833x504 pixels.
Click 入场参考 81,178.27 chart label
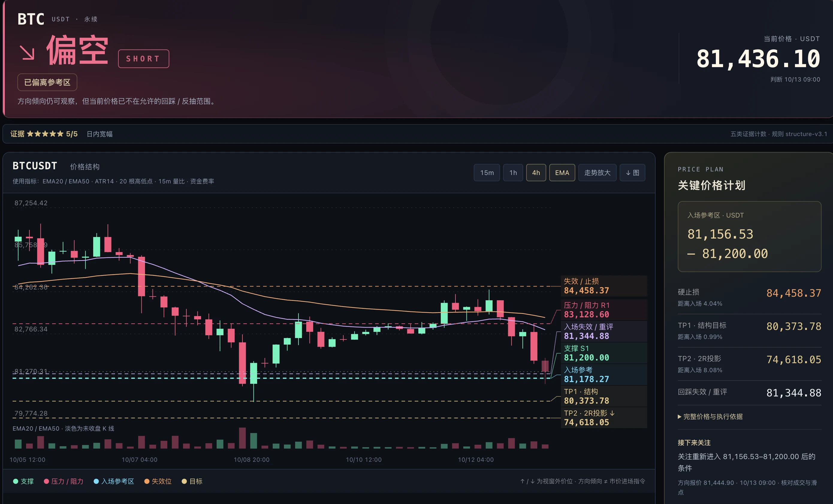click(604, 375)
